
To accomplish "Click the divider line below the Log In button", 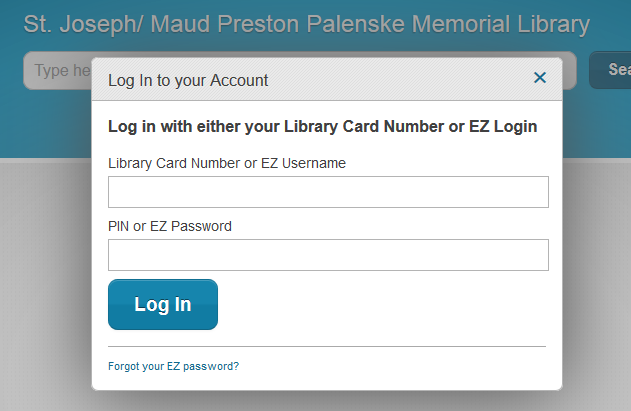I will pyautogui.click(x=327, y=346).
